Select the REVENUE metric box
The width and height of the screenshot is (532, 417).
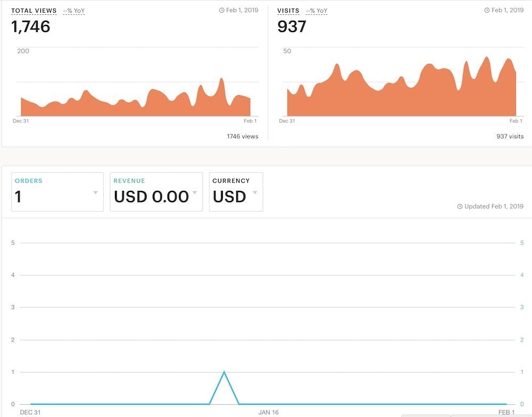coord(156,191)
